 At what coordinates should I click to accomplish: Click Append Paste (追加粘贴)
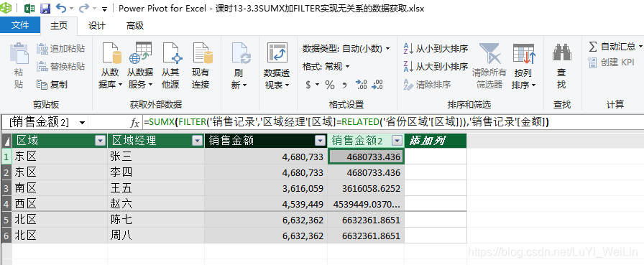[61, 49]
